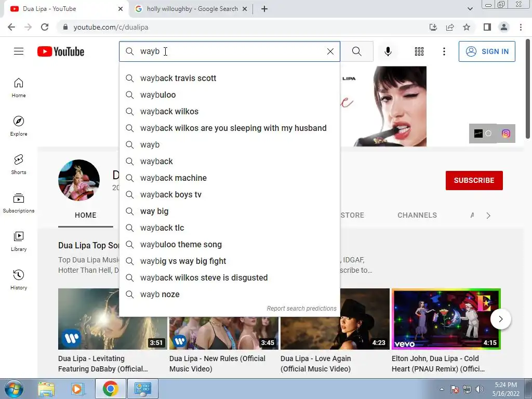
Task: Reload the page
Action: pos(45,27)
